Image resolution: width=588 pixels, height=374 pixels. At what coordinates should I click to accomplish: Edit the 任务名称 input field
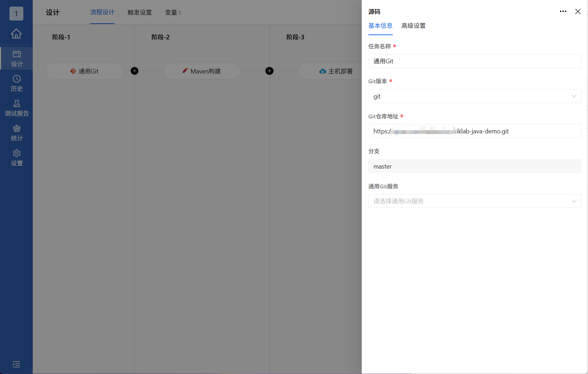pyautogui.click(x=475, y=61)
